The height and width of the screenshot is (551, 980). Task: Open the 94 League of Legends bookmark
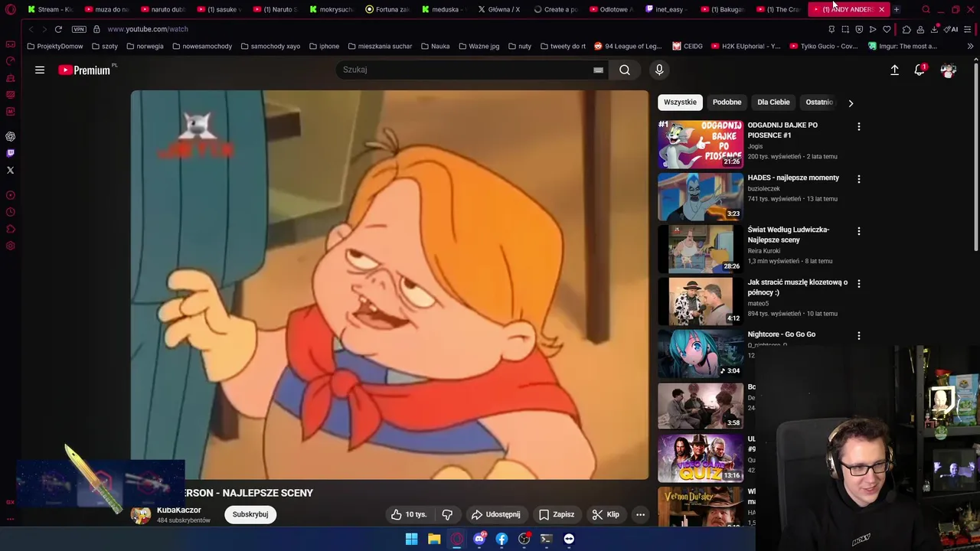[628, 46]
